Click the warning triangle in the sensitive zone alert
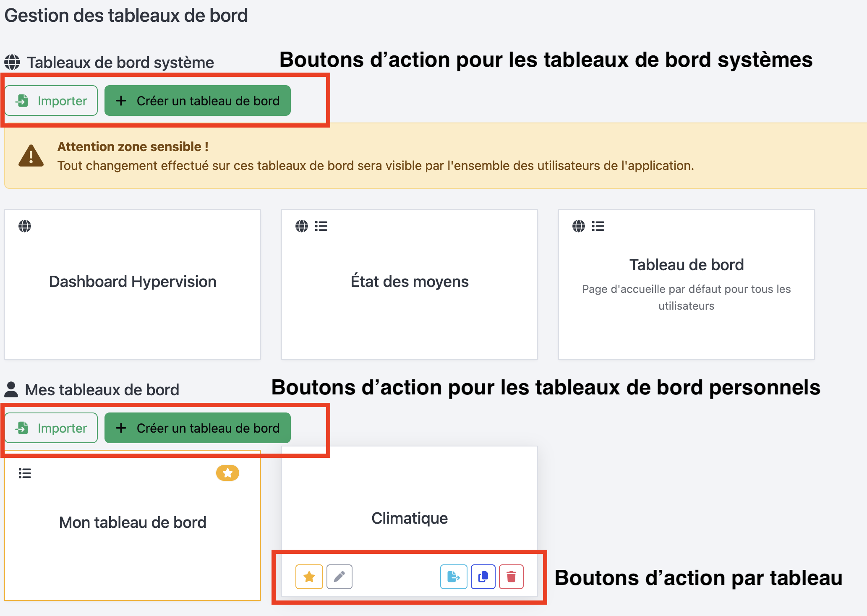The width and height of the screenshot is (867, 616). [31, 156]
